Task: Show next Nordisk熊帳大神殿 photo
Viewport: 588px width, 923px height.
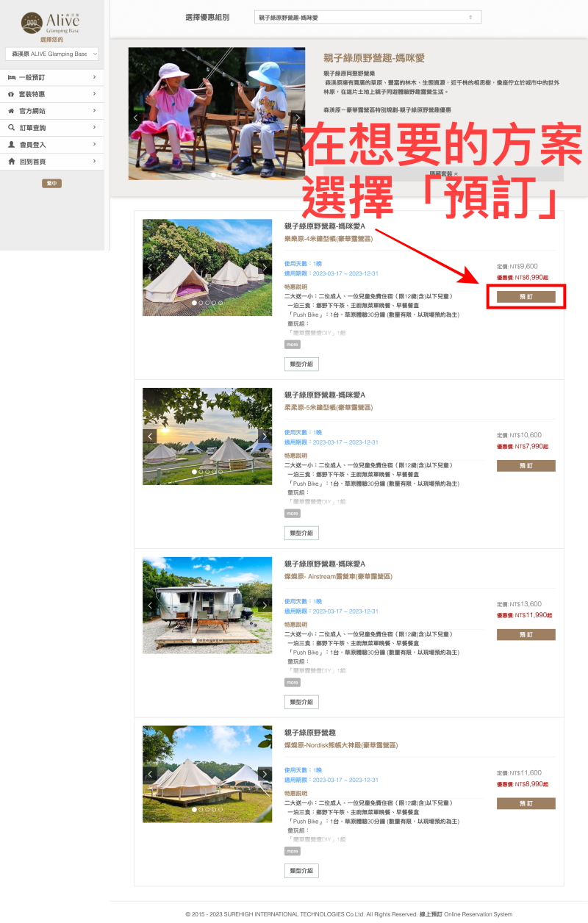Action: point(264,774)
